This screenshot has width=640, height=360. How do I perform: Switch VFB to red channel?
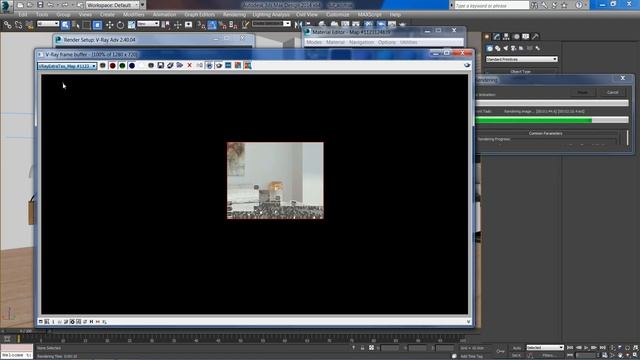112,66
